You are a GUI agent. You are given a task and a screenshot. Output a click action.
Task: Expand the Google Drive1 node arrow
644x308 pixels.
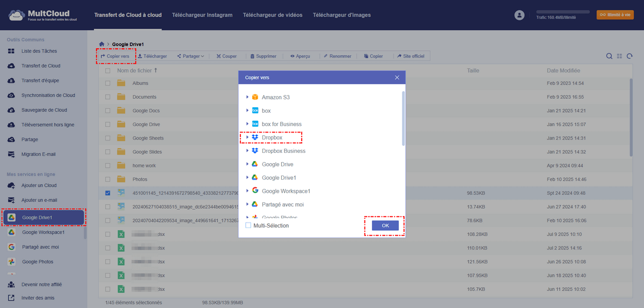point(247,178)
